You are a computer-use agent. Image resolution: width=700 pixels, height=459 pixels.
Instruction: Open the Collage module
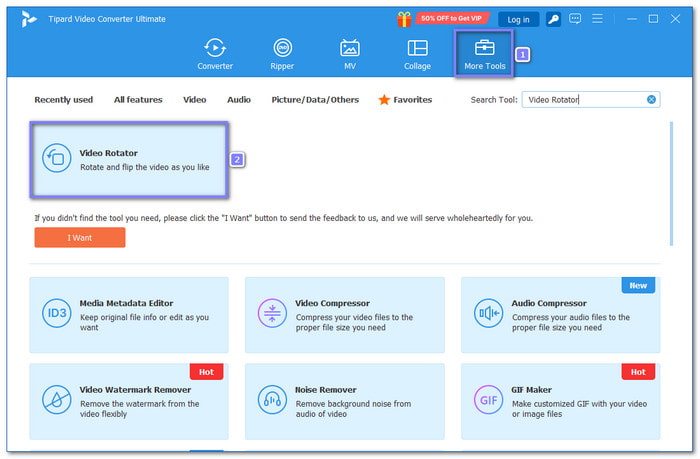tap(417, 54)
